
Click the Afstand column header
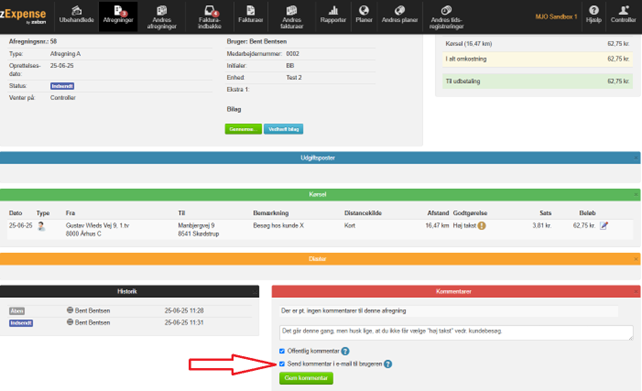tap(438, 213)
